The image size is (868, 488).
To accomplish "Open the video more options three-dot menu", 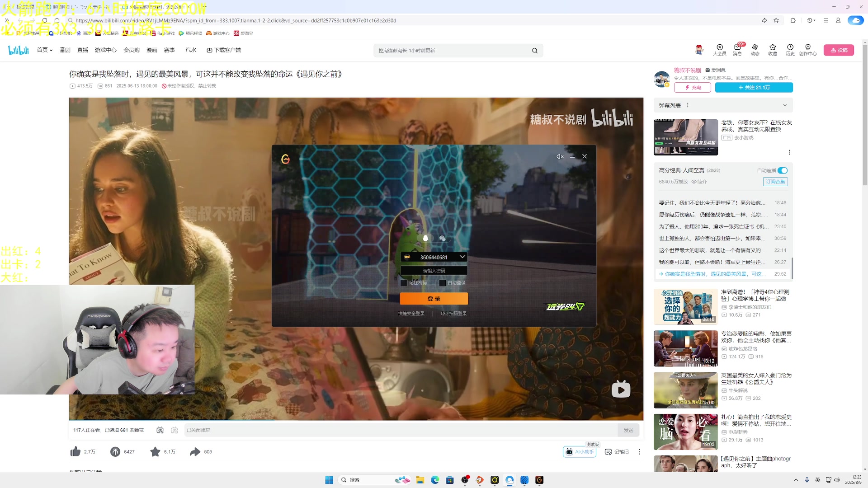I will (x=639, y=452).
